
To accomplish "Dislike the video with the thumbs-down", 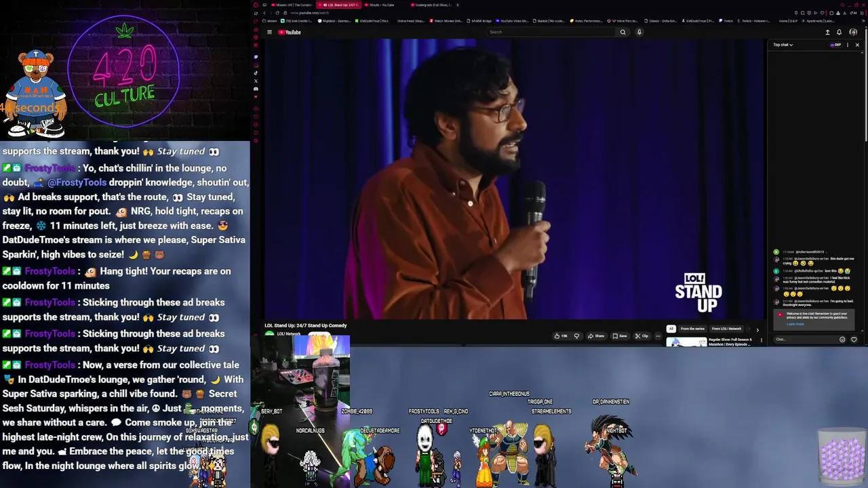I will point(577,336).
